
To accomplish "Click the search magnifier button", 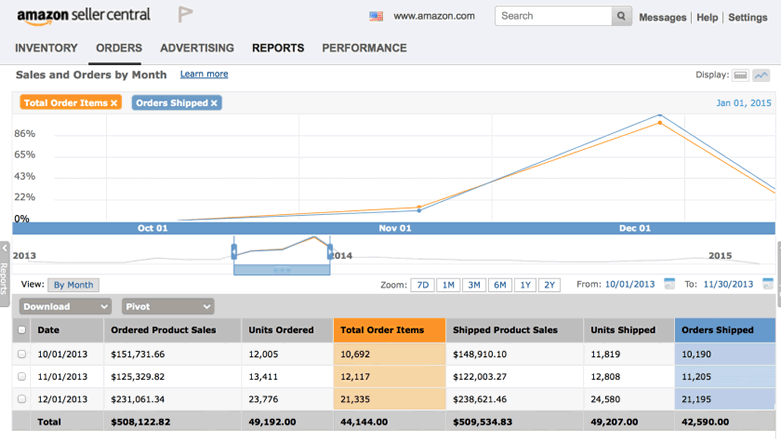I will coord(621,16).
